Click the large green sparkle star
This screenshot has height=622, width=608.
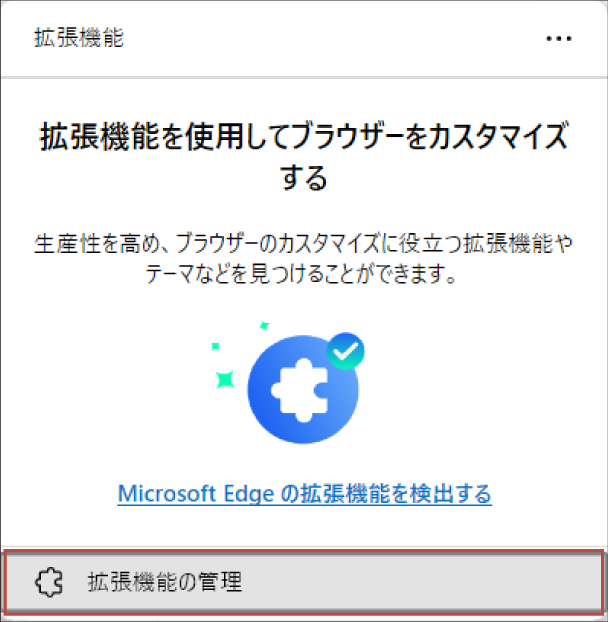(x=225, y=380)
